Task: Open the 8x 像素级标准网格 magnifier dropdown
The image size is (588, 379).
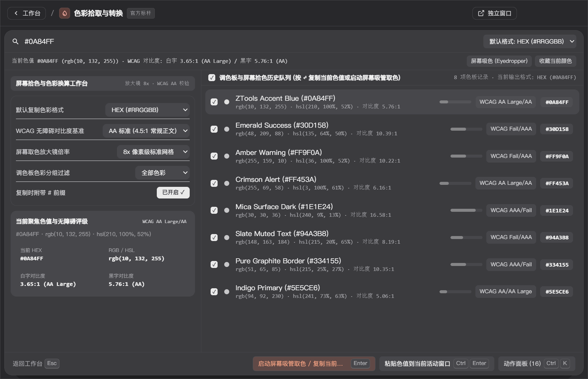Action: pos(153,152)
